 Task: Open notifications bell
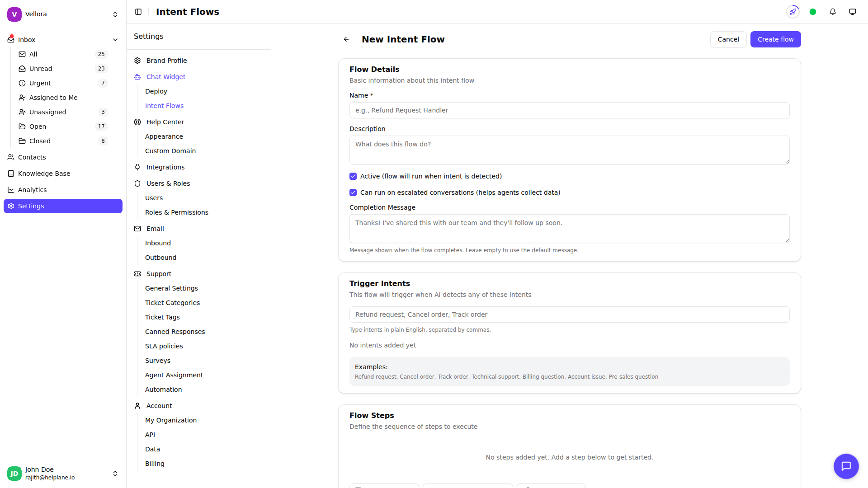point(833,12)
